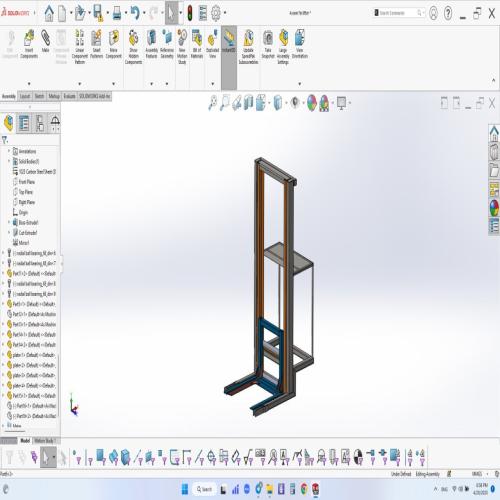Viewport: 500px width, 500px height.
Task: Click the Save icon in the toolbar
Action: click(98, 13)
